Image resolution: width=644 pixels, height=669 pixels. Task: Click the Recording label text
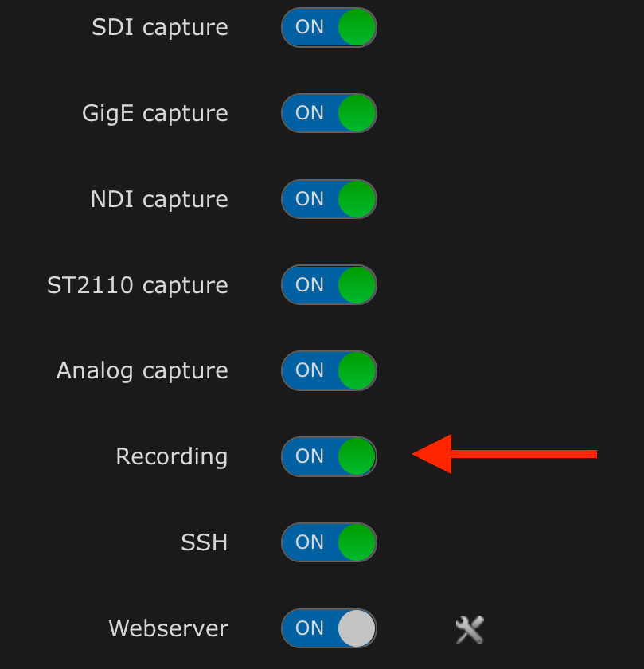tap(172, 456)
